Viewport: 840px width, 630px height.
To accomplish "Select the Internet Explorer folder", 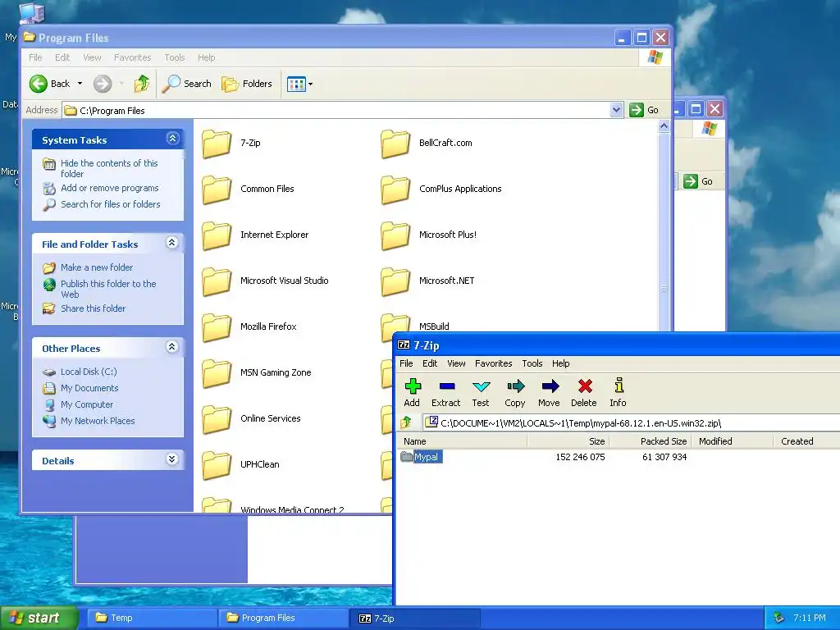I will [x=256, y=235].
